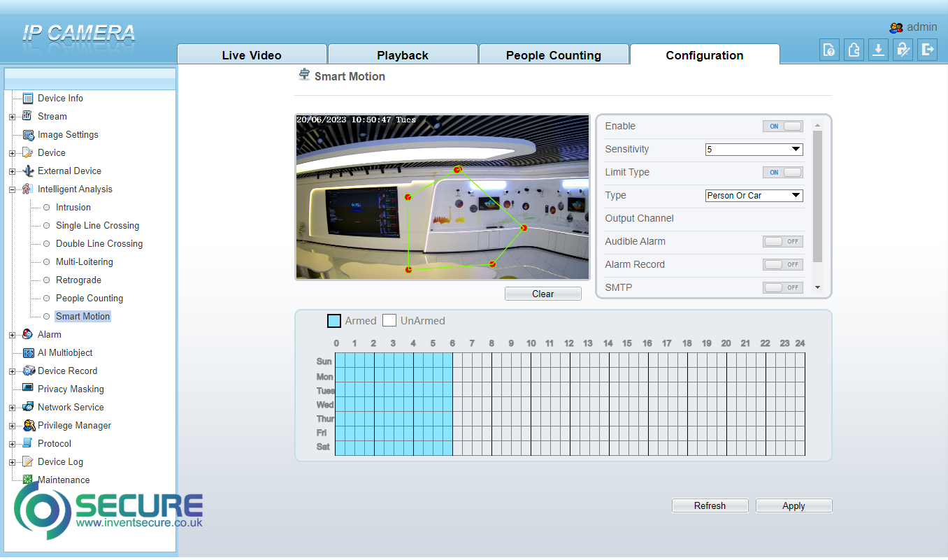Switch to the Playback tab

coord(403,55)
